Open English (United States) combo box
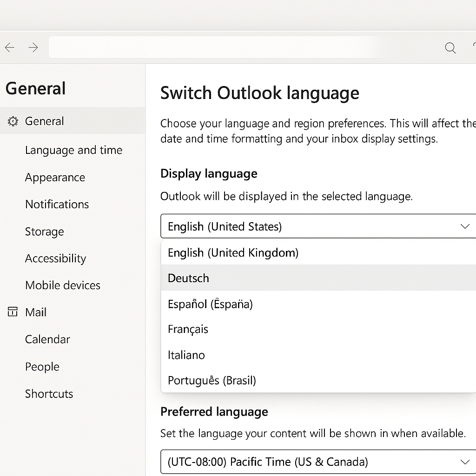Screen dimensions: 476x476 point(318,226)
